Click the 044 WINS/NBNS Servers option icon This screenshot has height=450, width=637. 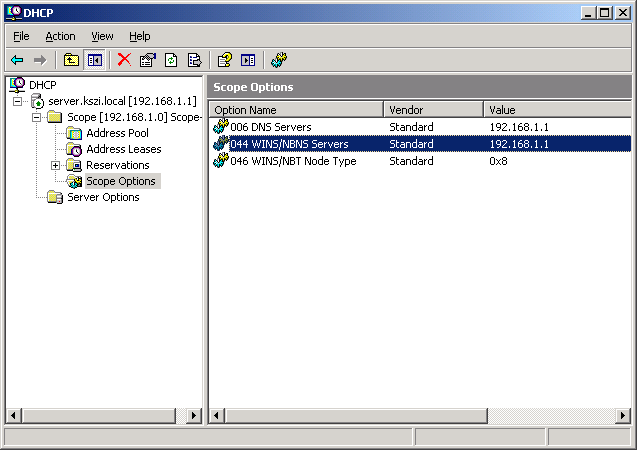coord(221,143)
